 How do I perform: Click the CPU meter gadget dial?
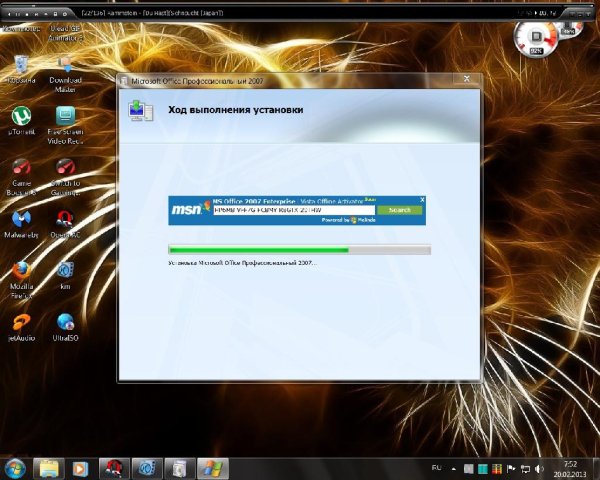click(x=536, y=38)
